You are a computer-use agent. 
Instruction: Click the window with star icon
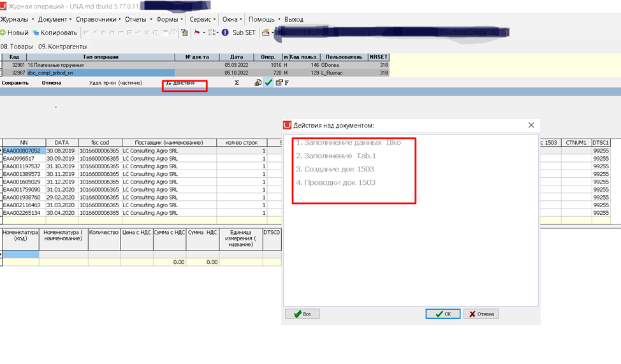(266, 33)
